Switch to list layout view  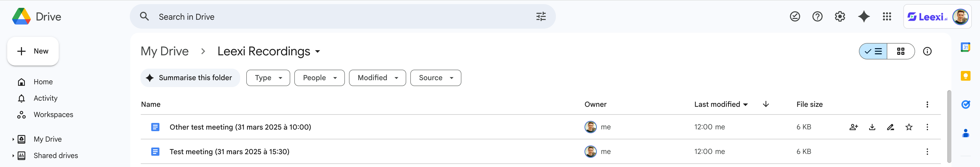click(x=873, y=51)
